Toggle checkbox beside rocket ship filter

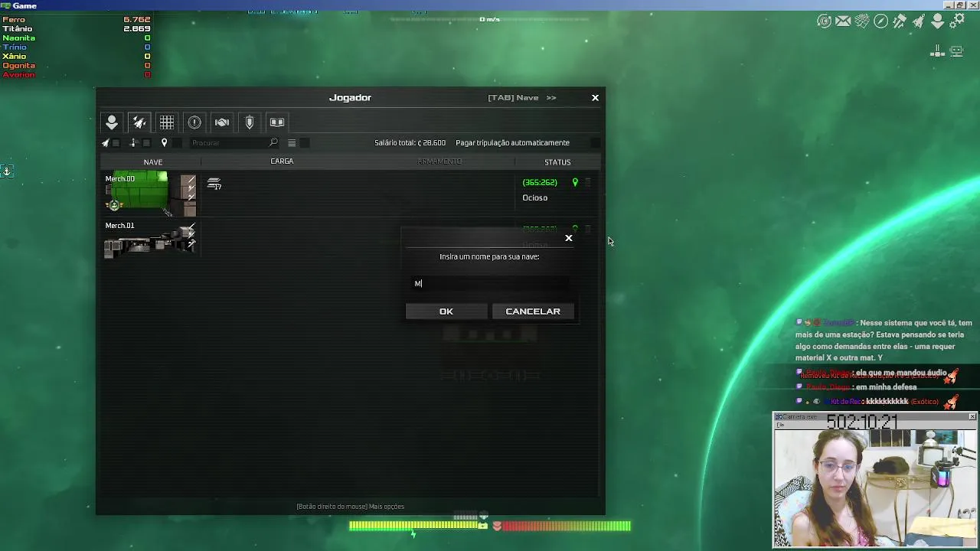coord(116,143)
